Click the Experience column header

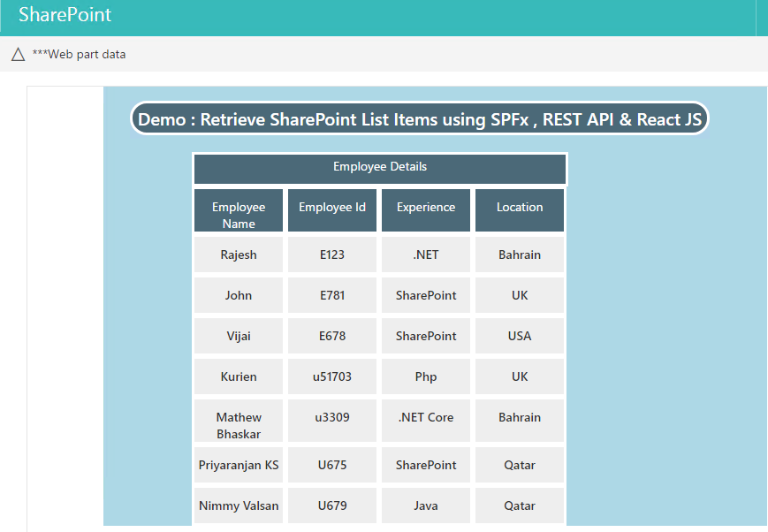pos(426,208)
